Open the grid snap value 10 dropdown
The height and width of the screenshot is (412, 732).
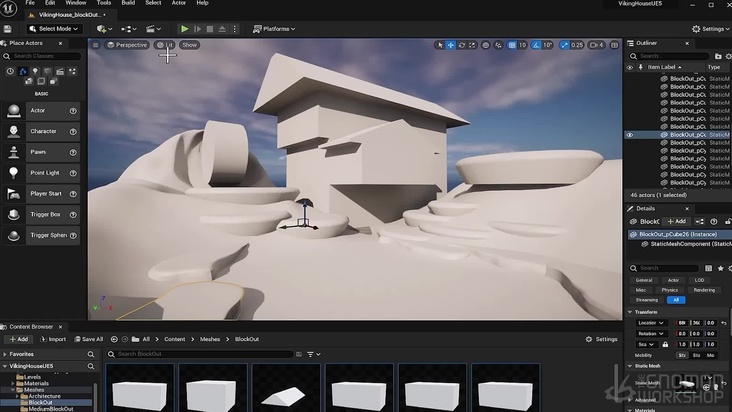click(522, 45)
